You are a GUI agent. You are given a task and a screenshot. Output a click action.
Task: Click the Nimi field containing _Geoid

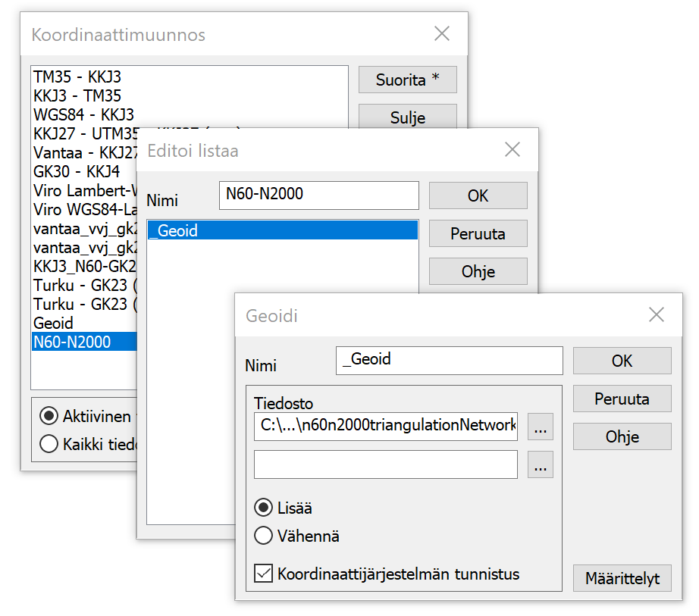coord(449,360)
